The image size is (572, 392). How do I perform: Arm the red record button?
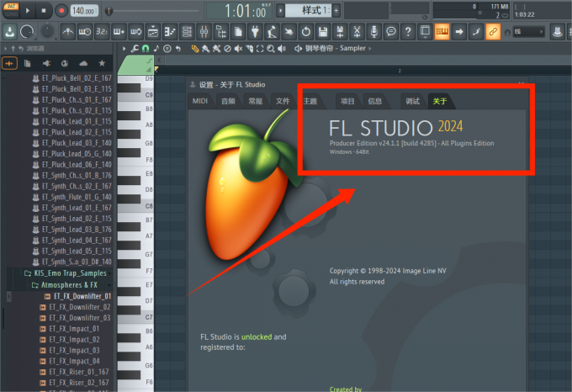click(61, 11)
